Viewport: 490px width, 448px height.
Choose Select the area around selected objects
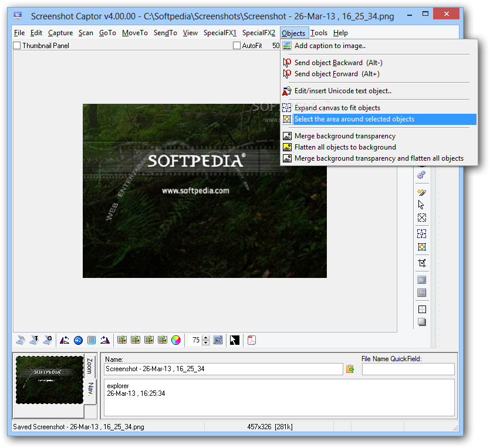click(x=379, y=119)
